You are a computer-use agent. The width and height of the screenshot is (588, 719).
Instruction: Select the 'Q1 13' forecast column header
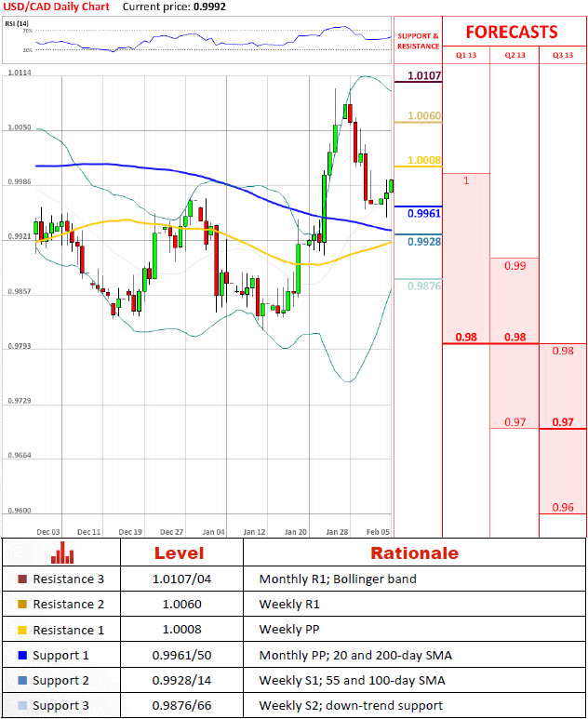466,55
